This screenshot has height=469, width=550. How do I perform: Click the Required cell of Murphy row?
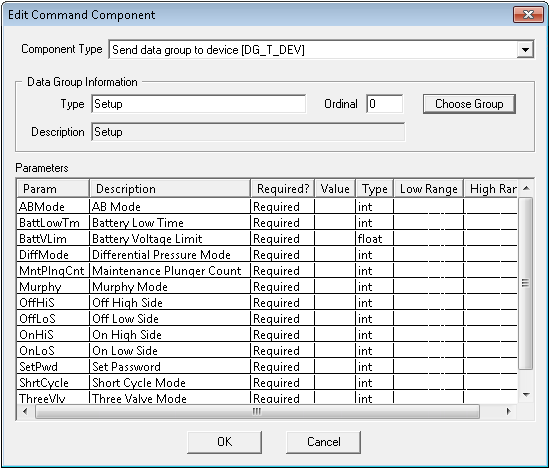tap(282, 287)
